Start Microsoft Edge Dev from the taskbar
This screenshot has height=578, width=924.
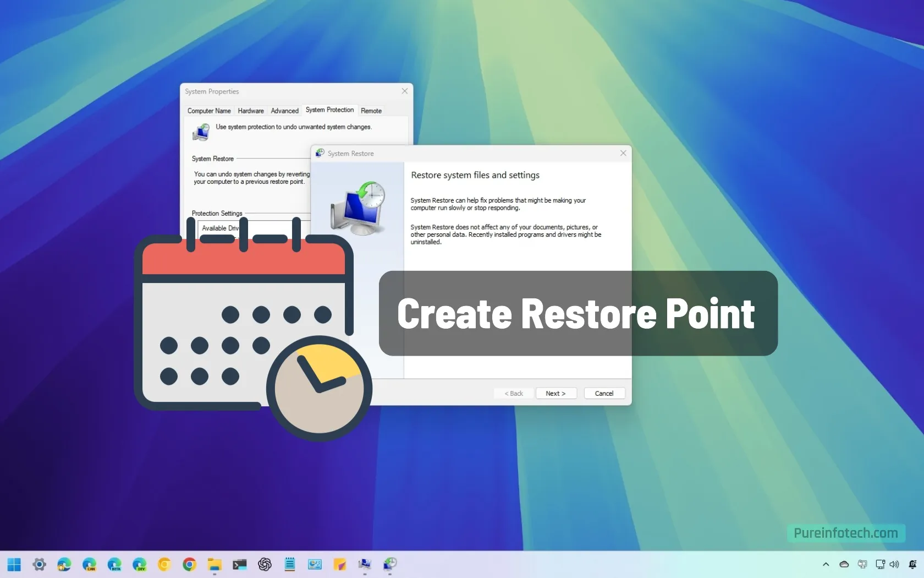(140, 565)
